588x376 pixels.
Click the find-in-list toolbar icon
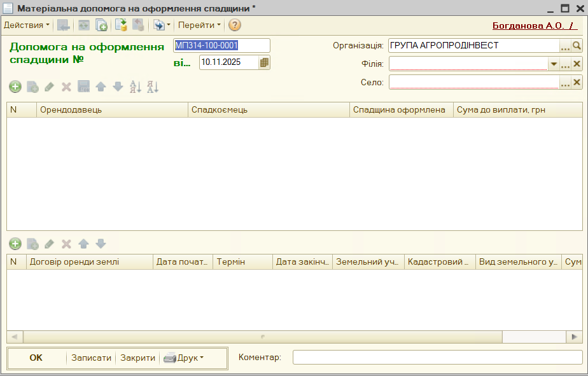click(64, 25)
